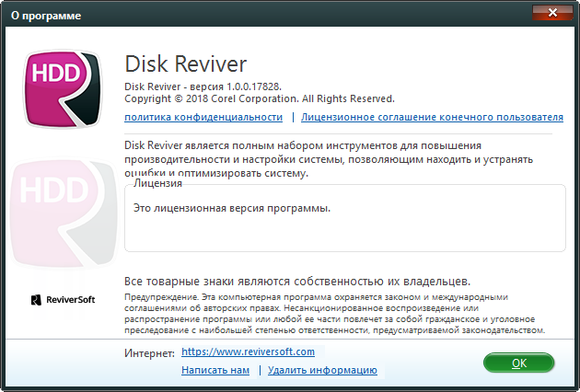Image resolution: width=580 pixels, height=392 pixels.
Task: Click the Corel Corporation copyright line
Action: tap(259, 98)
